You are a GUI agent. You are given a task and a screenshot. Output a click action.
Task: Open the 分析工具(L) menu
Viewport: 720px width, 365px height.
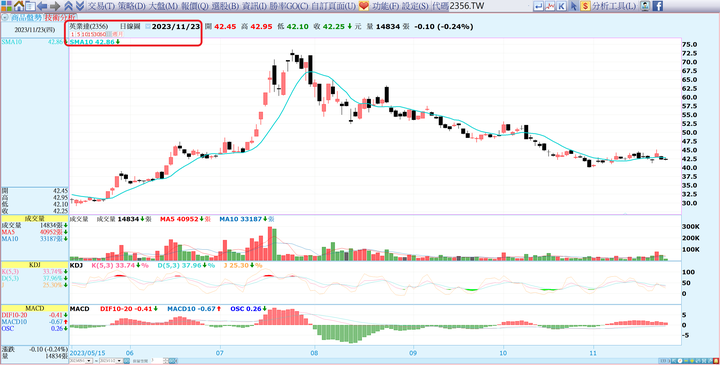point(614,6)
